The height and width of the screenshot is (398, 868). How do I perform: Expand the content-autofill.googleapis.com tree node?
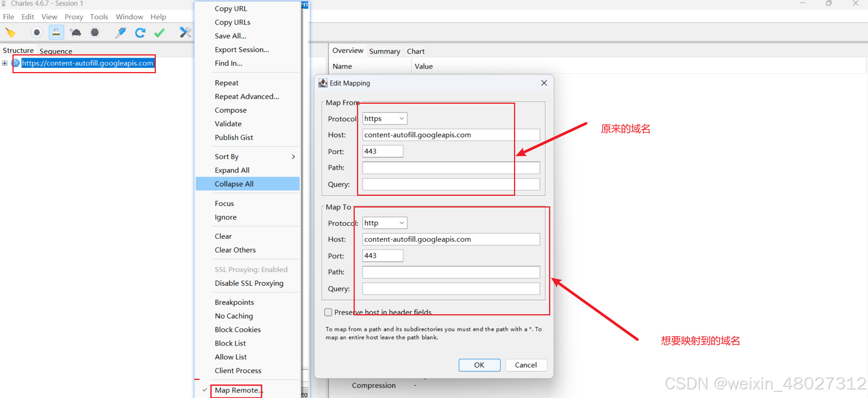coord(5,63)
